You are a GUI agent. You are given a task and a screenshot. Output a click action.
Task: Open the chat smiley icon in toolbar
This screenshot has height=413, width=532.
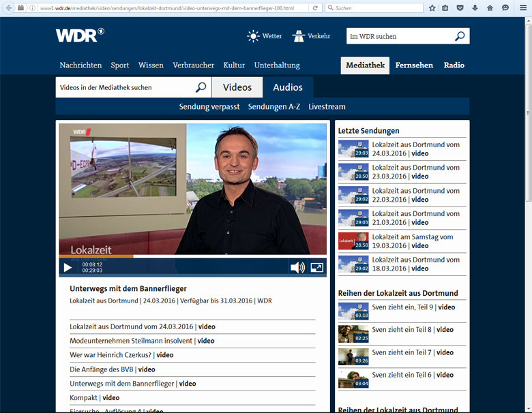point(505,7)
